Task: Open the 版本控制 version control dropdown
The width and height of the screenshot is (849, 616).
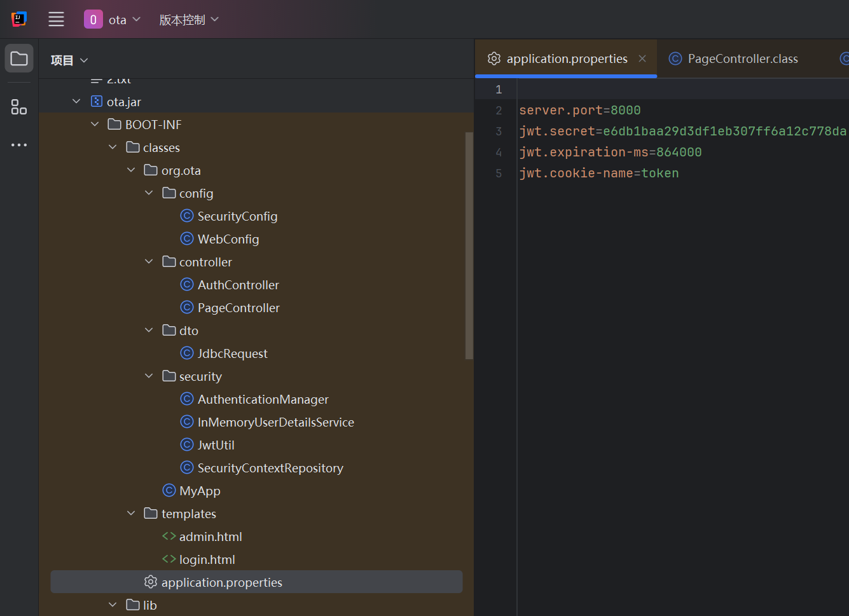Action: [189, 20]
